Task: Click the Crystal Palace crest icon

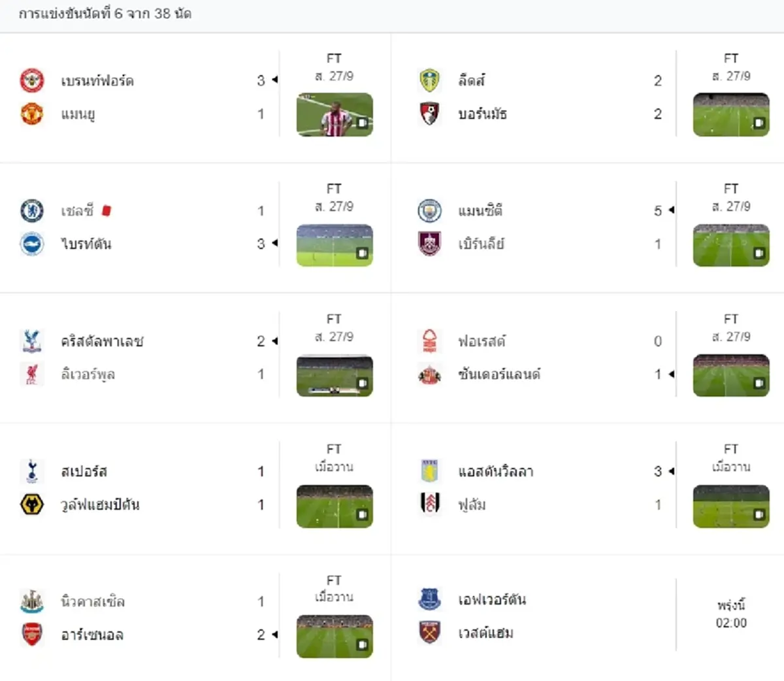Action: (x=31, y=341)
